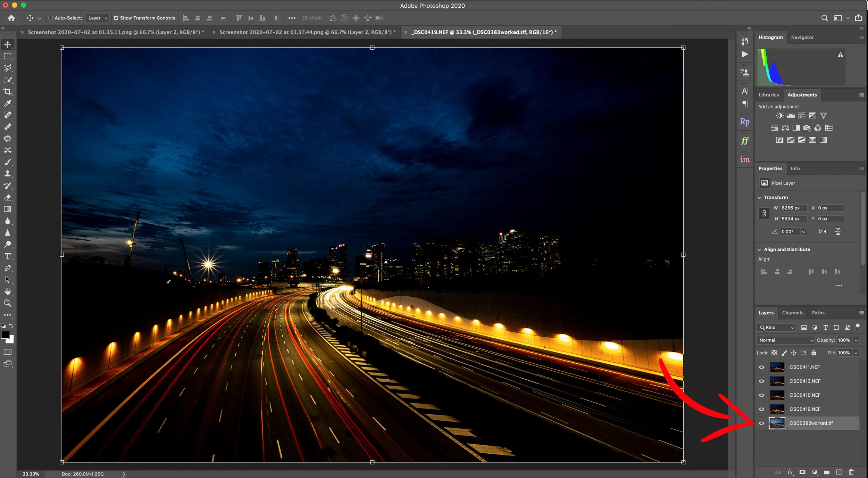Uncheck Show Transform Controls in options bar

117,18
